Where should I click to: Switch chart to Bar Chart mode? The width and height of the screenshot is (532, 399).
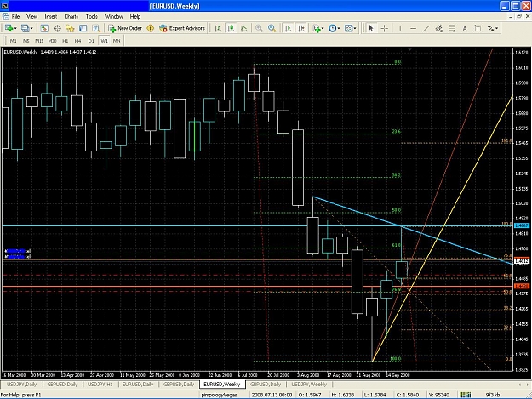(x=218, y=28)
